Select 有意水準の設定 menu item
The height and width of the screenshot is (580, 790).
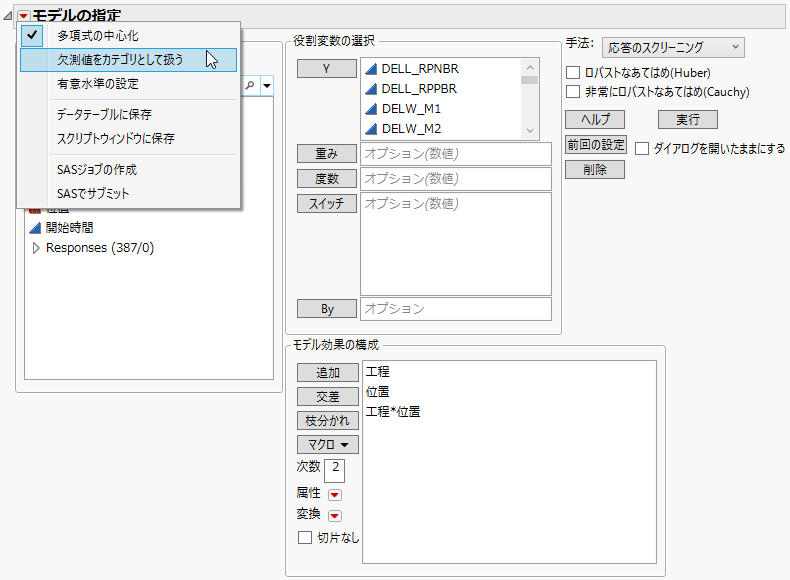pyautogui.click(x=128, y=84)
